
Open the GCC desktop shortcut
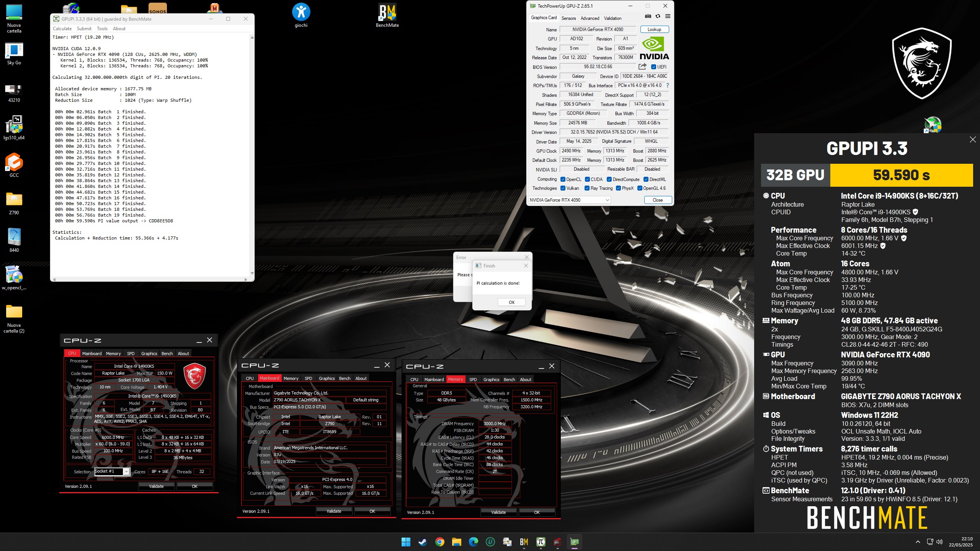coord(14,165)
